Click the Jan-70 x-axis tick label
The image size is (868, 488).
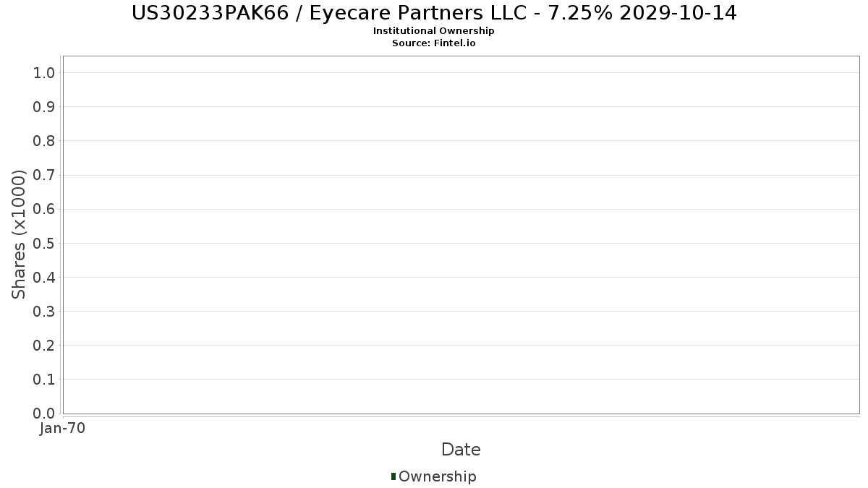pyautogui.click(x=62, y=428)
